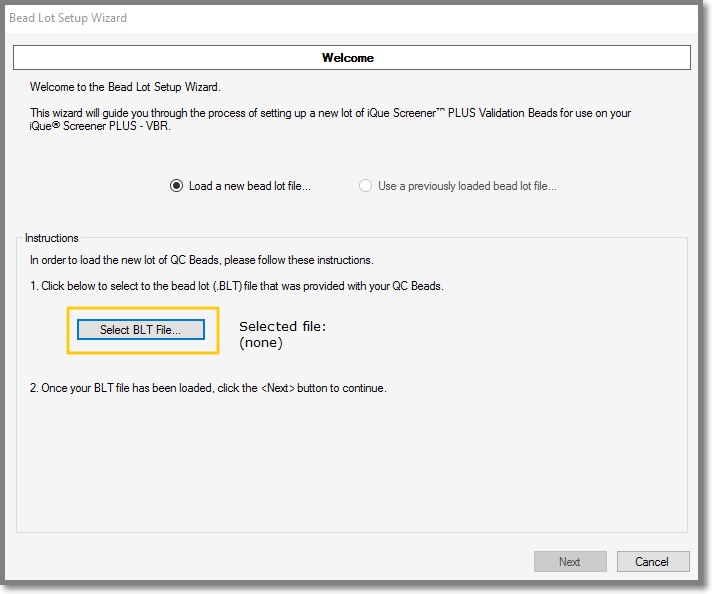The height and width of the screenshot is (594, 712).
Task: Open the Select BLT File... dialog button
Action: (141, 330)
